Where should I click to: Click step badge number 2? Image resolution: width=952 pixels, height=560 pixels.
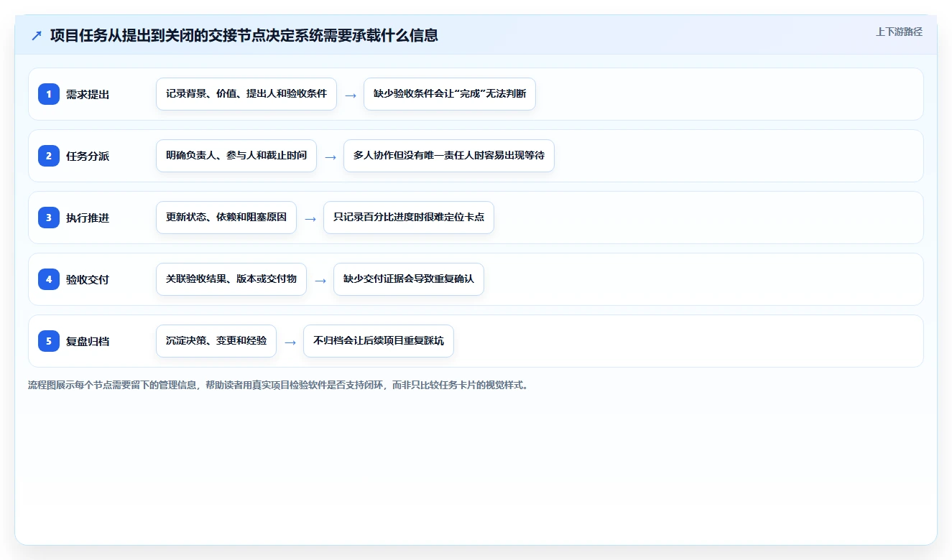point(49,156)
